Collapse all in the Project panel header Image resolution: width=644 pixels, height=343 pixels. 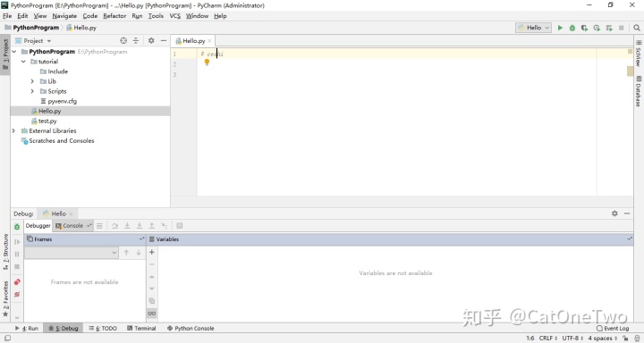point(136,40)
